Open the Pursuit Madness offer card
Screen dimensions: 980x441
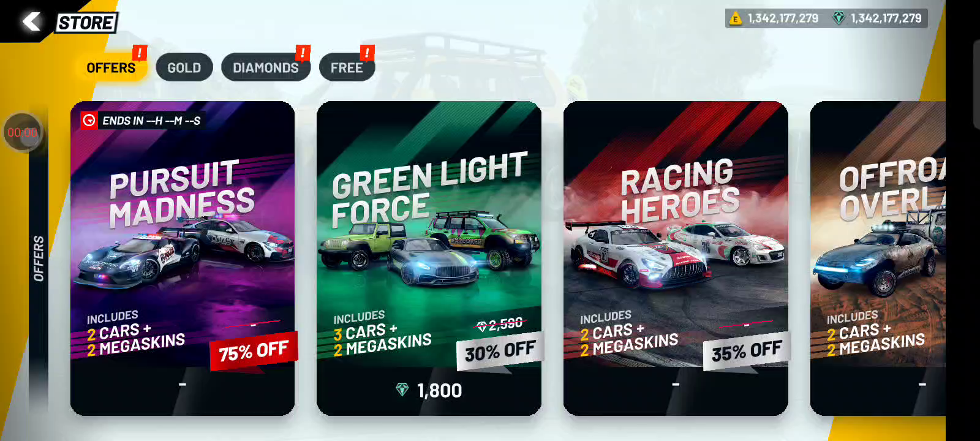[183, 258]
